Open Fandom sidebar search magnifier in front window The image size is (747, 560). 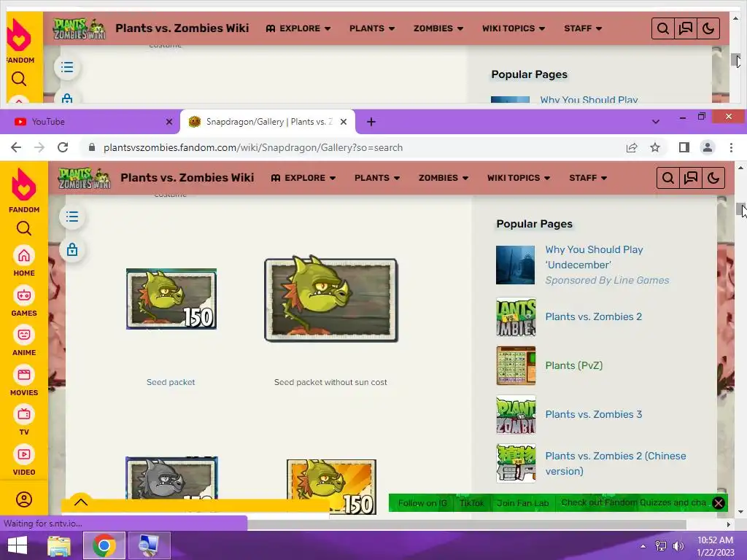point(24,228)
